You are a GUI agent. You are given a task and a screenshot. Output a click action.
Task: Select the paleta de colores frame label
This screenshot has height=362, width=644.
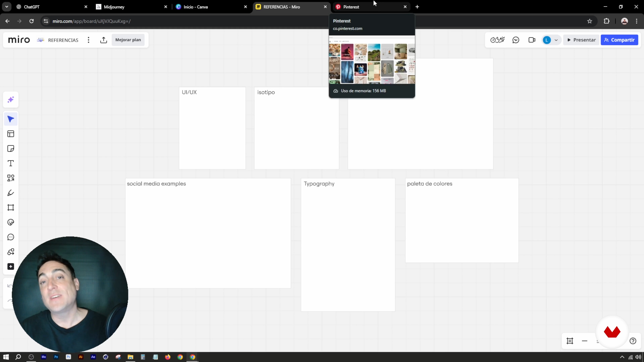(430, 184)
